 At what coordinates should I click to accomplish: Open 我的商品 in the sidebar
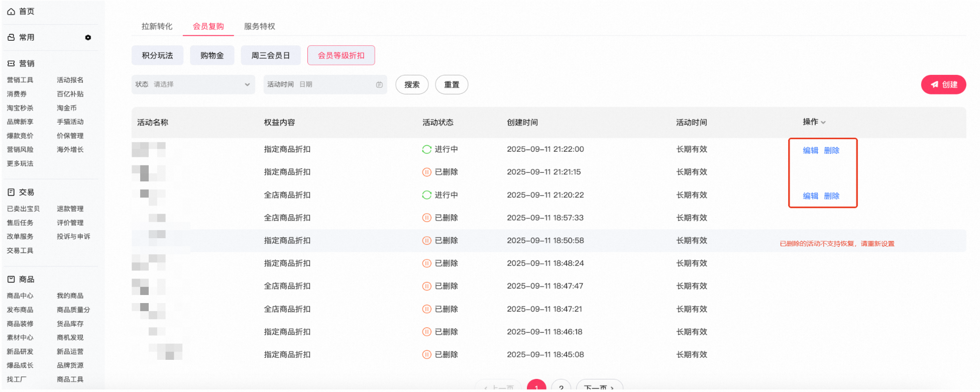click(x=70, y=296)
